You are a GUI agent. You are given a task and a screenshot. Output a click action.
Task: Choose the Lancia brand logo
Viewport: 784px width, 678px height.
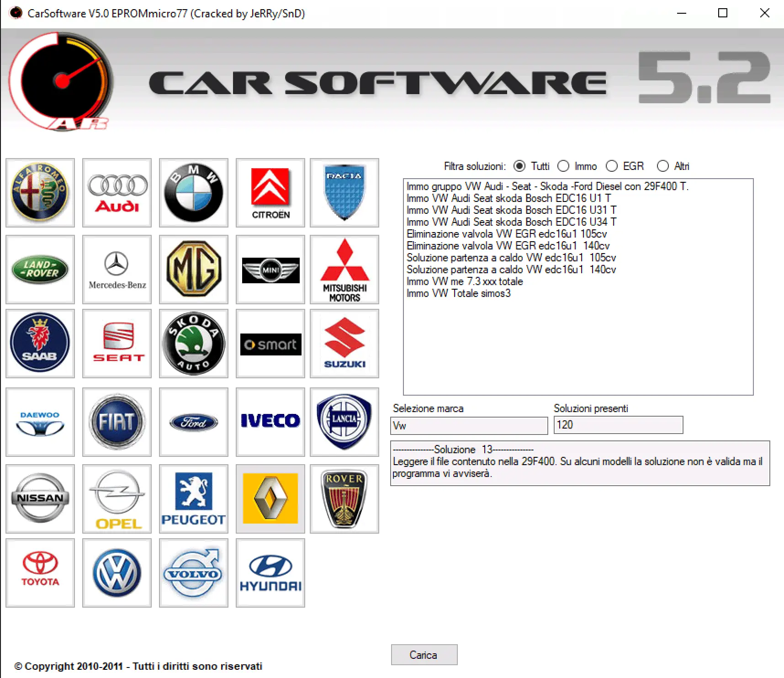pyautogui.click(x=344, y=422)
